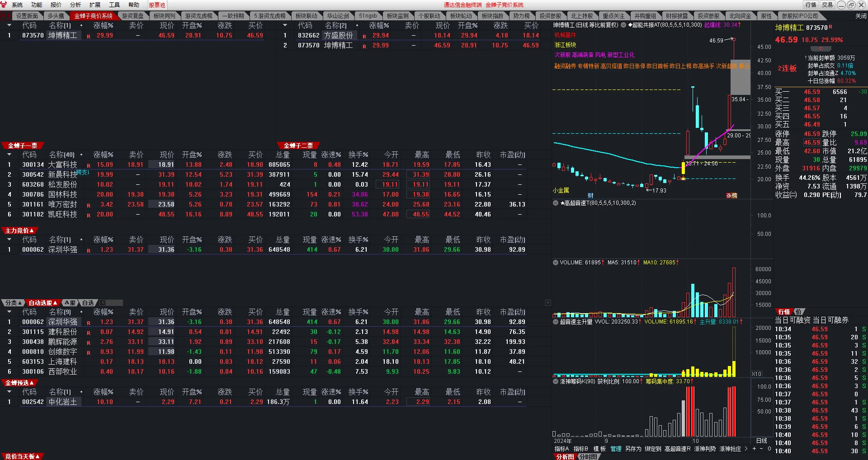Click the R margin marker in 凯旺科技 row
Viewport: 868px width, 460px height.
click(x=89, y=215)
